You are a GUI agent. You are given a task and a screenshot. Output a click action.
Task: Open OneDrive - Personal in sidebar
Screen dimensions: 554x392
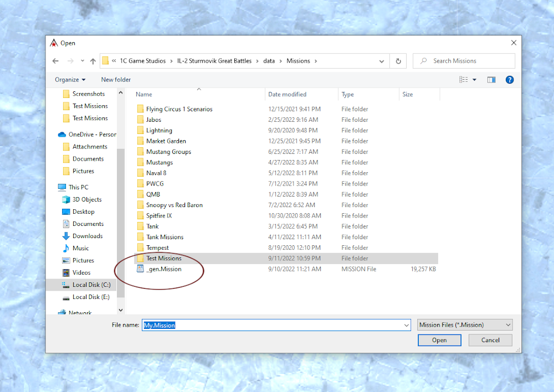pyautogui.click(x=92, y=135)
